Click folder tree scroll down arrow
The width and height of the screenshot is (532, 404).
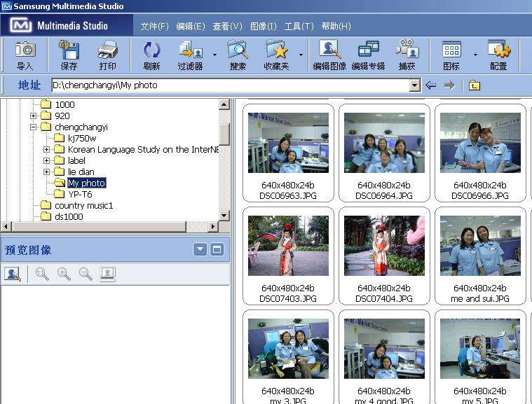(224, 215)
